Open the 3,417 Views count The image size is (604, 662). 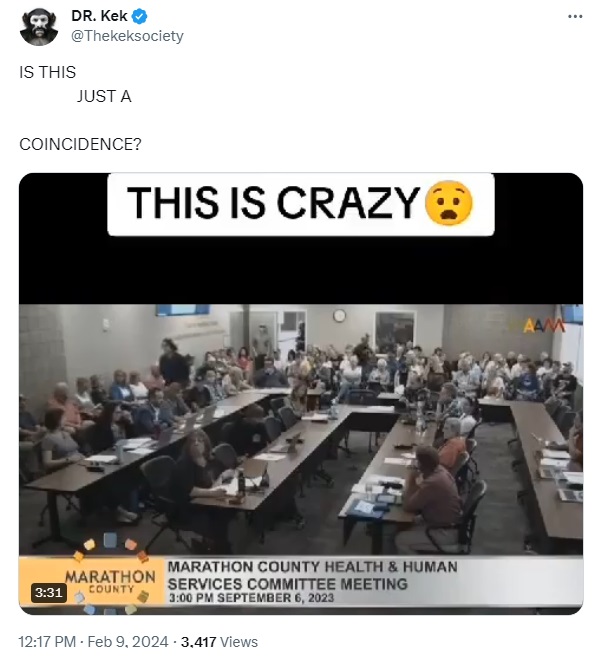coord(219,642)
